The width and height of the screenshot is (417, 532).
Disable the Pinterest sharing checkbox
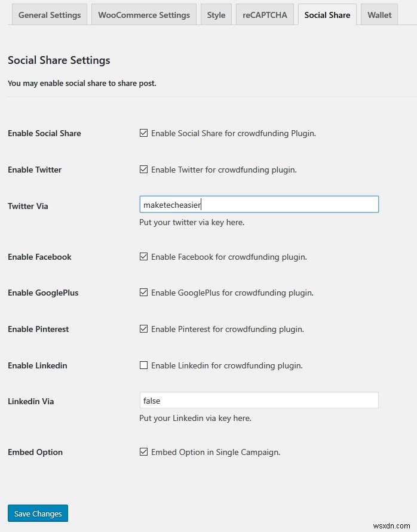144,329
